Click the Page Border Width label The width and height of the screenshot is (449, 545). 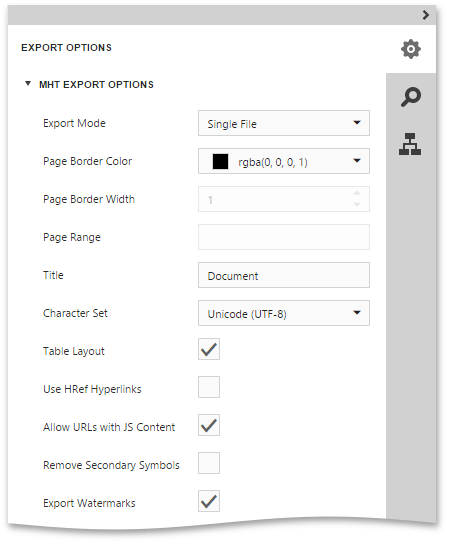tap(89, 199)
